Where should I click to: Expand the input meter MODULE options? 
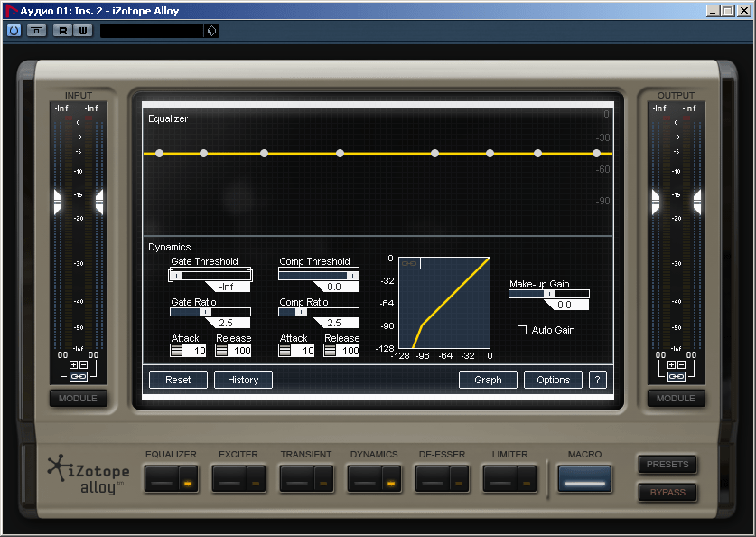tap(79, 399)
